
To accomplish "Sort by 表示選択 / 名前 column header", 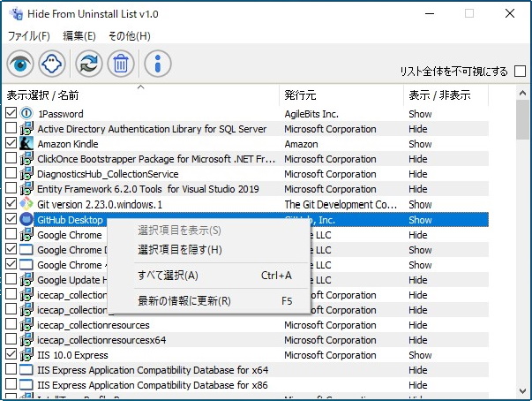I will (140, 95).
